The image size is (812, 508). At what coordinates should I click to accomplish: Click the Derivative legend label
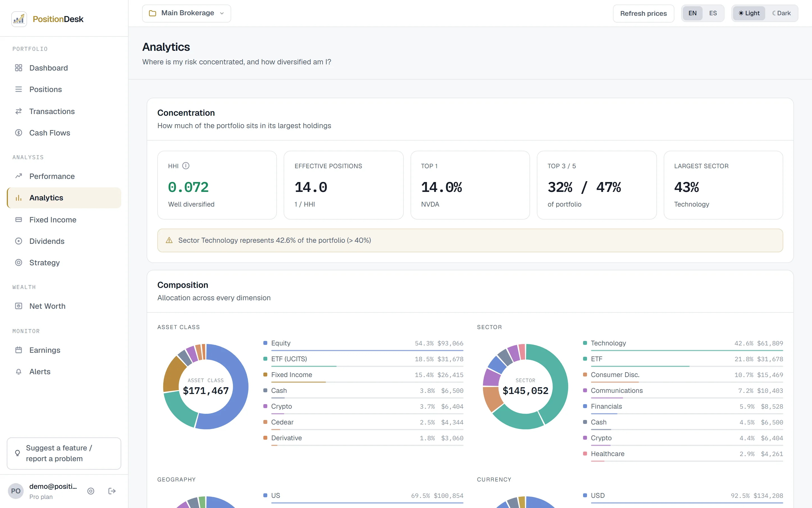[x=286, y=438]
